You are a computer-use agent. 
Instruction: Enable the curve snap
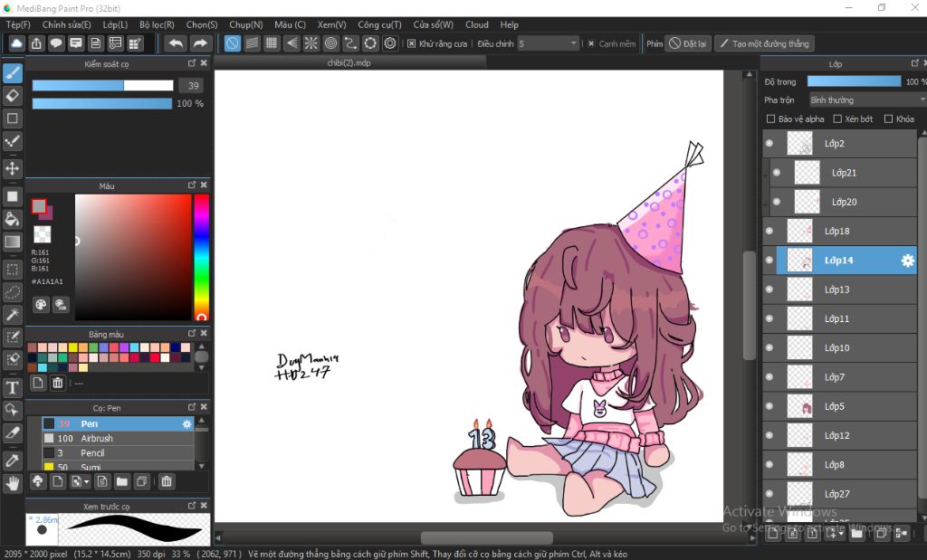tap(350, 43)
